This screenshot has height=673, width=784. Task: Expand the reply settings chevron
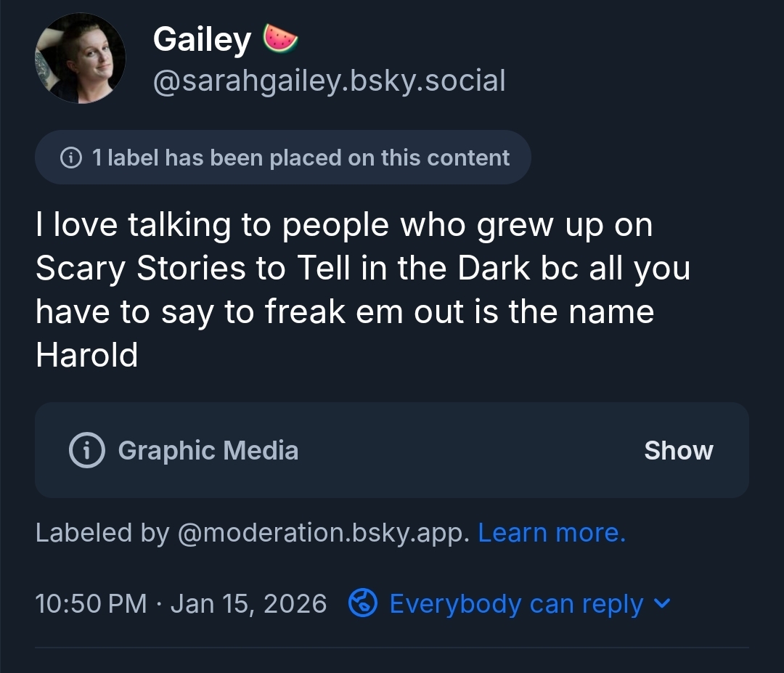(x=663, y=603)
